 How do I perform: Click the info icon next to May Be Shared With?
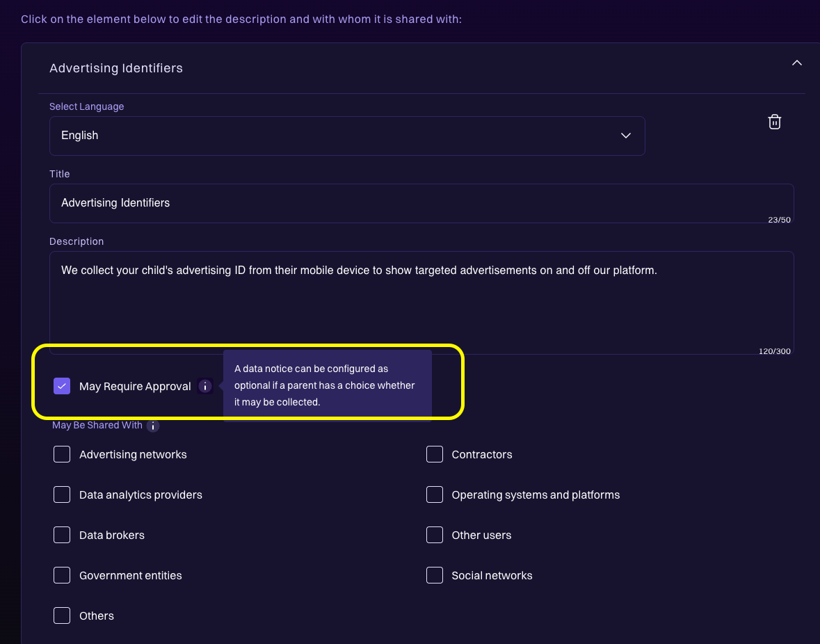pos(152,425)
